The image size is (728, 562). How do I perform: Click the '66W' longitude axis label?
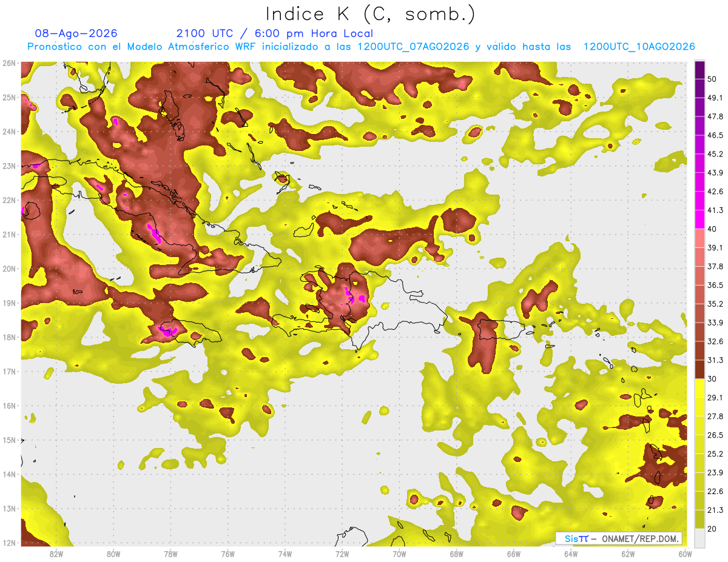click(x=514, y=554)
